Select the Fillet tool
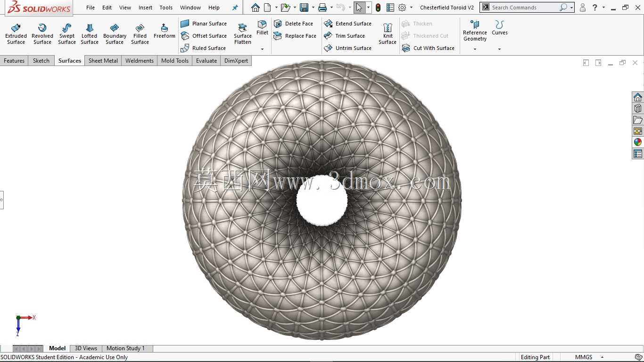 pyautogui.click(x=262, y=28)
